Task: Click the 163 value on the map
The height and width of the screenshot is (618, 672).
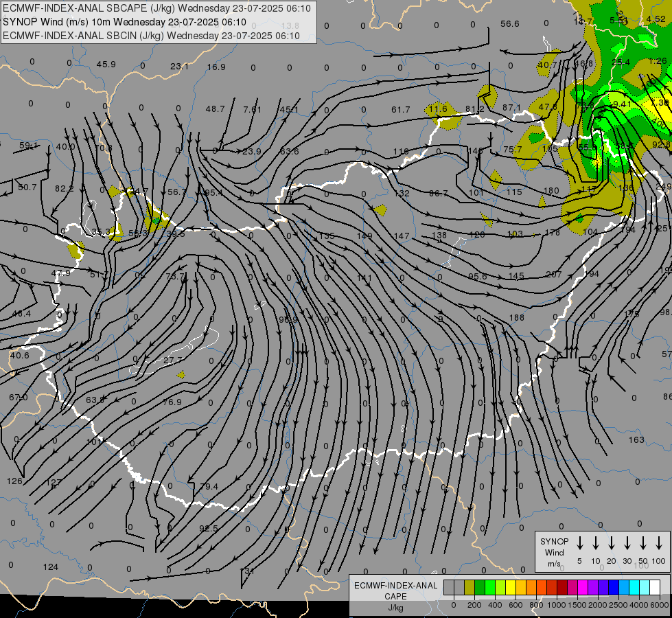Action: click(x=636, y=439)
